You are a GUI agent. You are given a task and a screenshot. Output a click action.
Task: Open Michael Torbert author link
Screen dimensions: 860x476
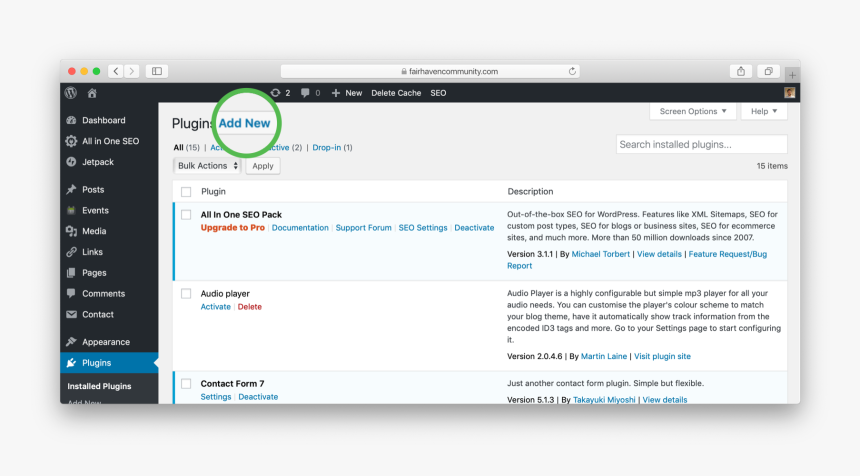click(601, 254)
